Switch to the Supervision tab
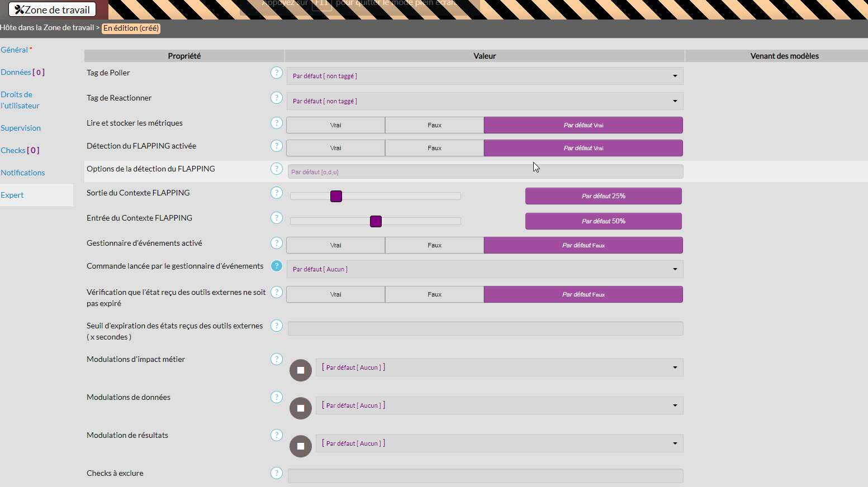Viewport: 868px width, 487px height. click(21, 128)
